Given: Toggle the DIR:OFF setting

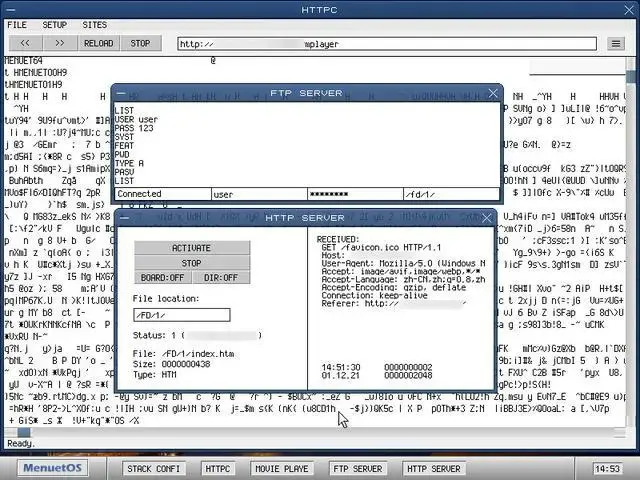Looking at the screenshot, I should tap(219, 277).
